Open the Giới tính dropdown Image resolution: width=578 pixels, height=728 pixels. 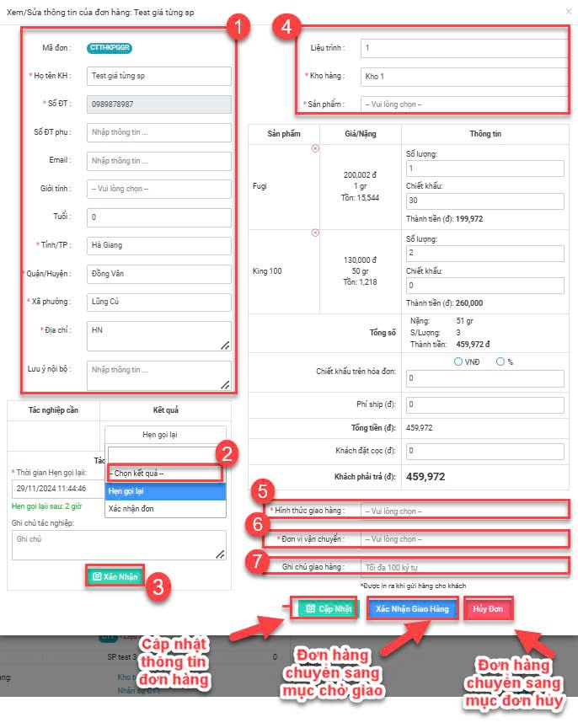pyautogui.click(x=159, y=189)
